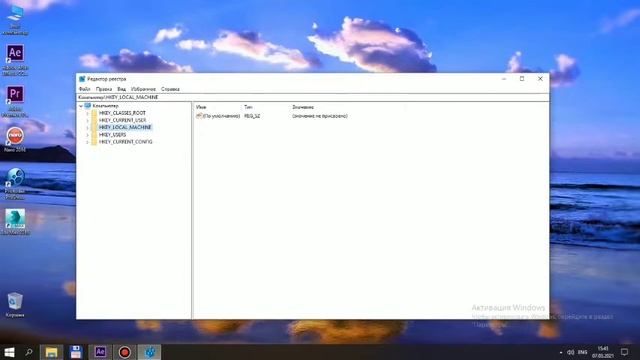640x360 pixels.
Task: Click the red record button taskbar icon
Action: pyautogui.click(x=124, y=352)
